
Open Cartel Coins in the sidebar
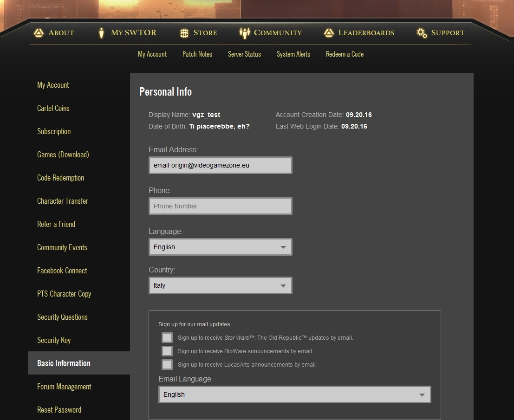coord(53,108)
